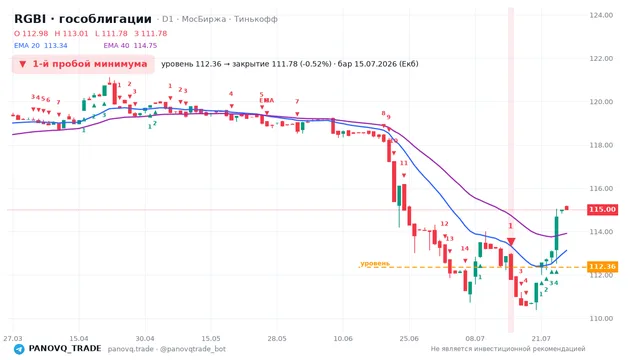The height and width of the screenshot is (360, 640).
Task: Click the 'З 111.78' close value
Action: click(151, 33)
